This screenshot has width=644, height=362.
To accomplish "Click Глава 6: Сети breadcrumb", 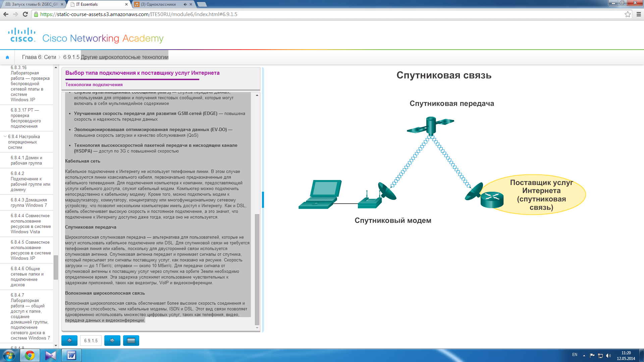I will 39,57.
